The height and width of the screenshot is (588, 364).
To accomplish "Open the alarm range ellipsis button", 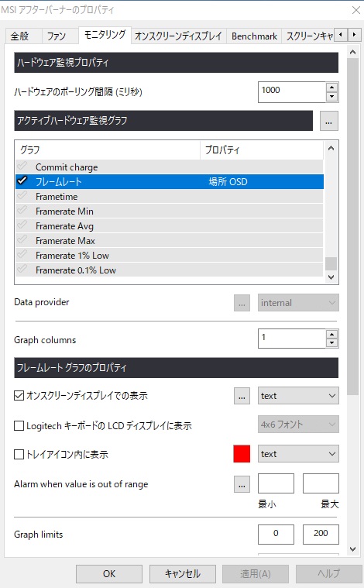I will (x=242, y=484).
